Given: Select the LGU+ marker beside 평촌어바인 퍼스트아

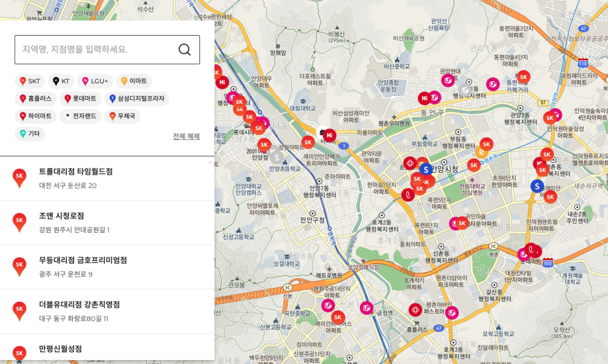Looking at the screenshot, I should click(x=451, y=313).
